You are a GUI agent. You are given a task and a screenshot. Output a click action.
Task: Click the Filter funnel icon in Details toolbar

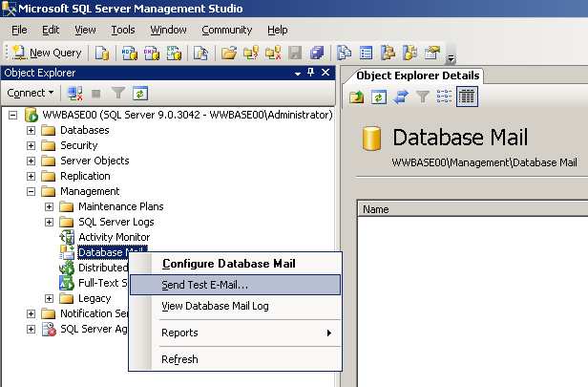click(423, 97)
